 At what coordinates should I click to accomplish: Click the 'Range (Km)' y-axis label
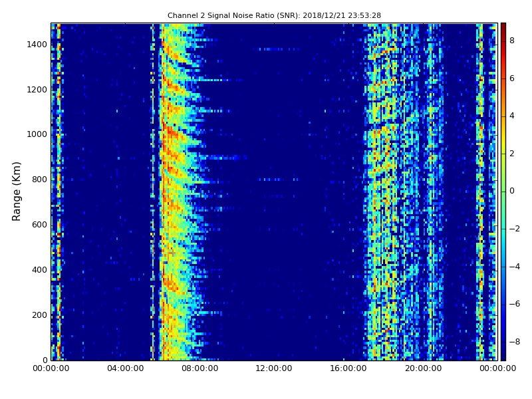16,192
